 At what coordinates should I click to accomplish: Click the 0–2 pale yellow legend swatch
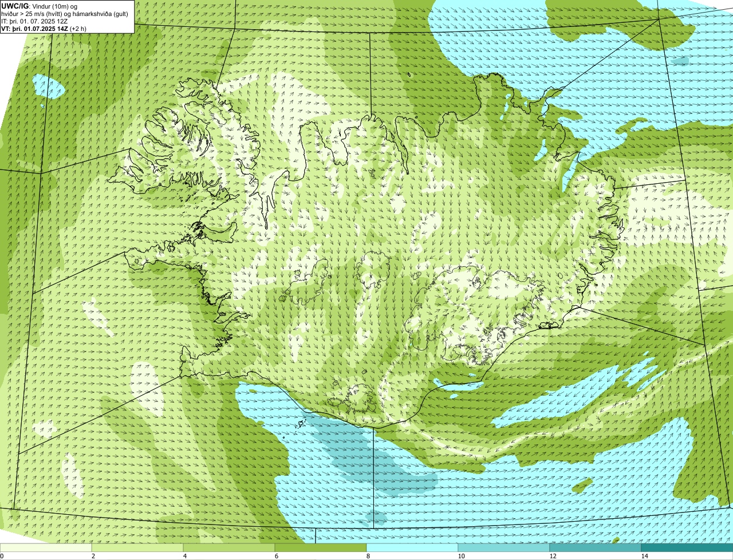46,547
